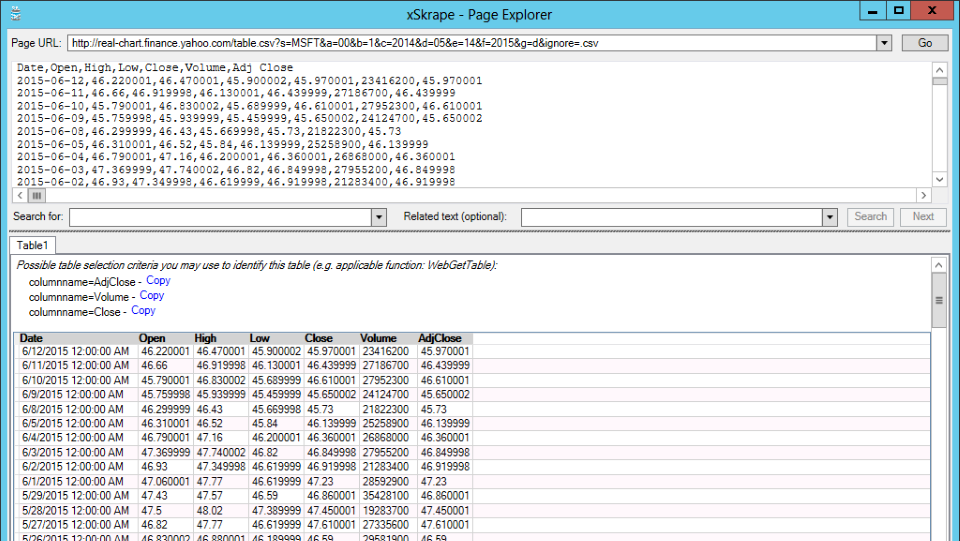Click the Open column header

click(165, 338)
